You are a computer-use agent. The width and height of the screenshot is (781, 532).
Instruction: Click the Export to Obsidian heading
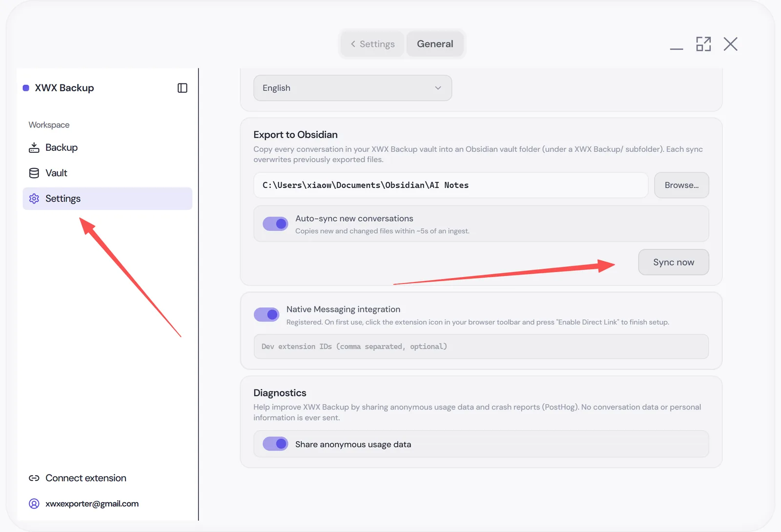(x=295, y=135)
